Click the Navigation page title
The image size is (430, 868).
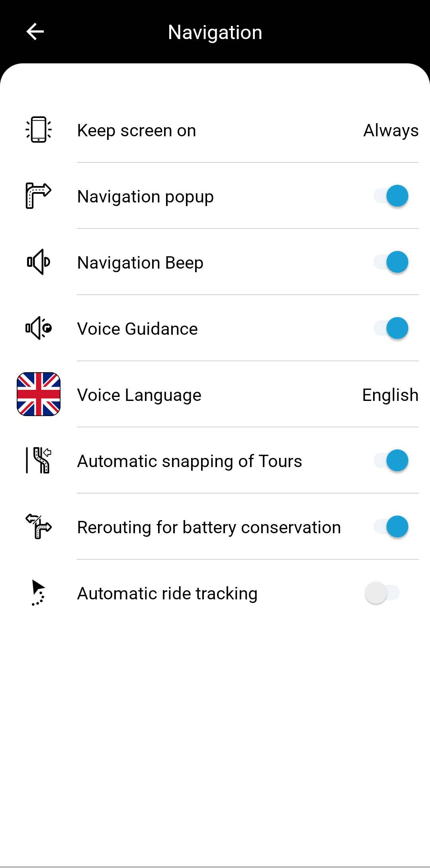(x=215, y=32)
